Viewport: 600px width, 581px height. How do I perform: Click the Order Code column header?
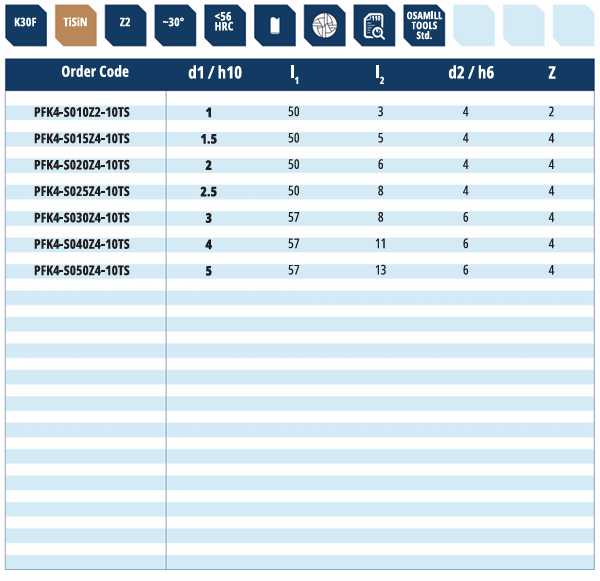click(x=95, y=73)
